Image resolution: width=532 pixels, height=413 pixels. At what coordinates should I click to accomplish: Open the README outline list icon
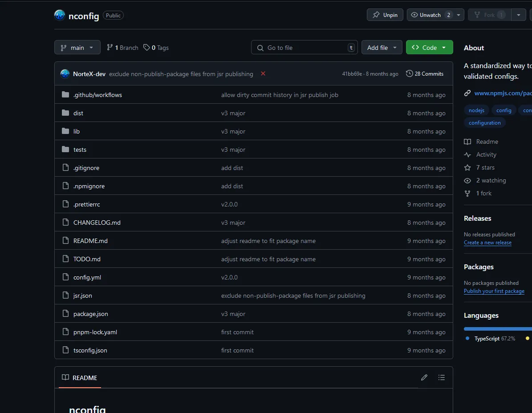442,377
